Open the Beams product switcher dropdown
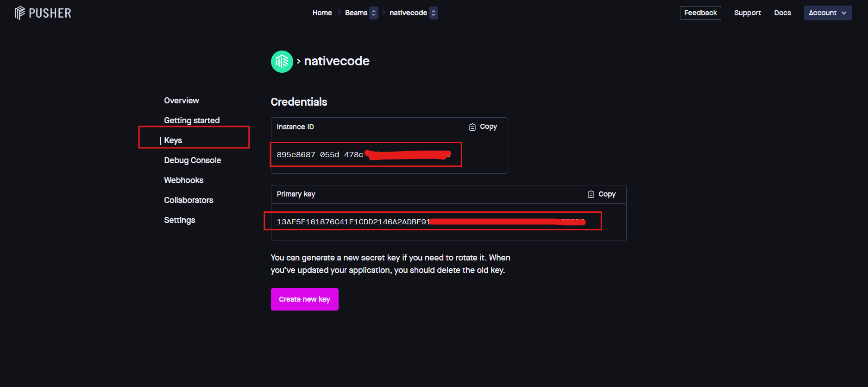Viewport: 868px width, 387px height. point(374,13)
